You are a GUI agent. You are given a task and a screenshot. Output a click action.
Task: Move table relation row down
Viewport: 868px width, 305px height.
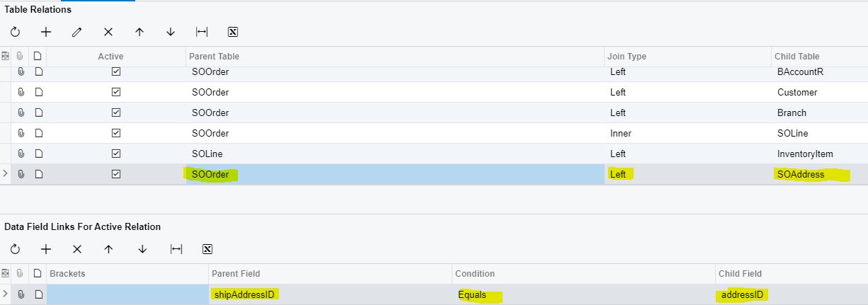(x=171, y=32)
